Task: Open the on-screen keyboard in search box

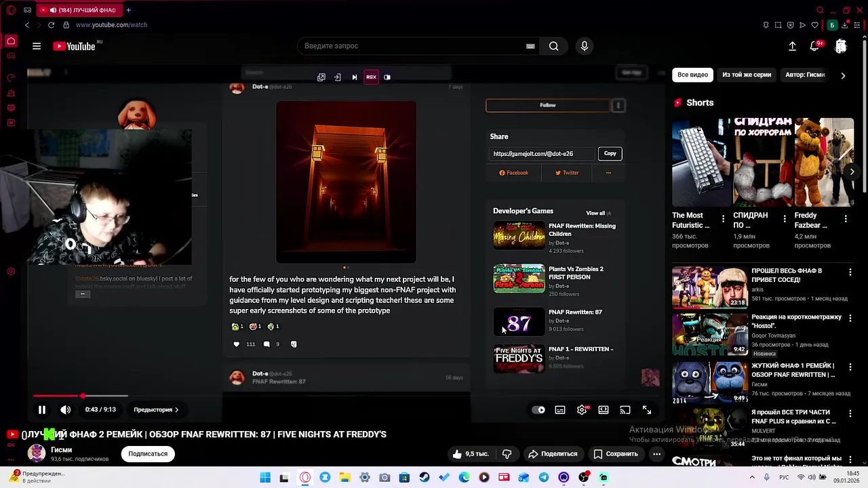Action: (530, 46)
